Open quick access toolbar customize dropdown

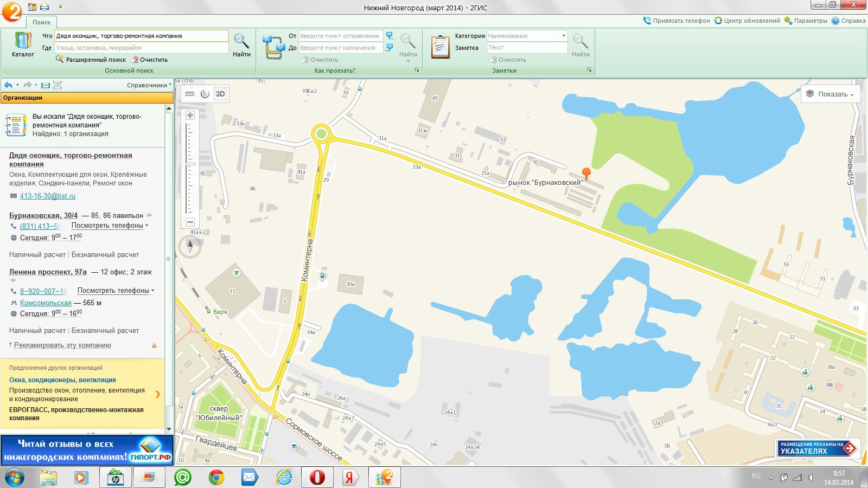(x=60, y=7)
